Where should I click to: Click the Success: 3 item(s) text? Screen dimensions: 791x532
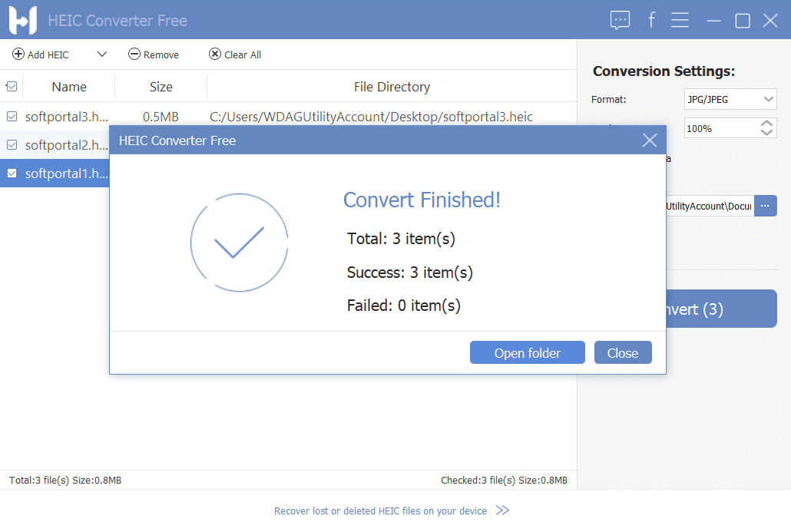[x=409, y=273]
